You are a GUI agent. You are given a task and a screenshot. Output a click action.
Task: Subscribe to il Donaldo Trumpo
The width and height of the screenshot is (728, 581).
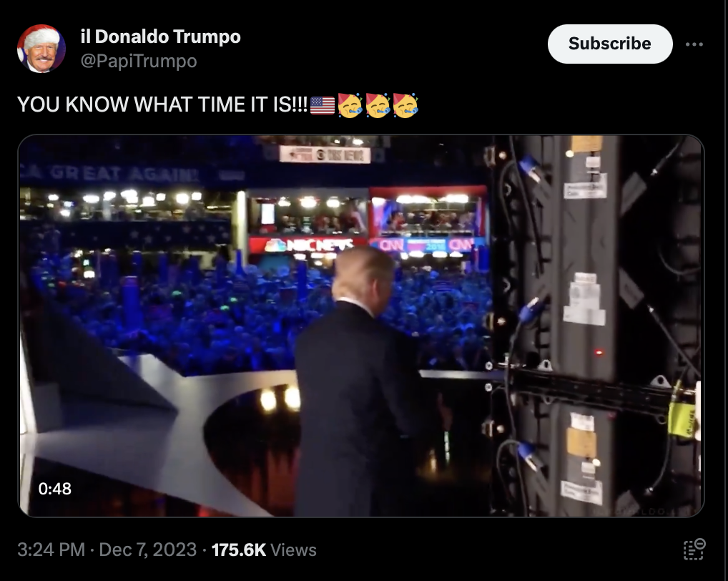(610, 44)
